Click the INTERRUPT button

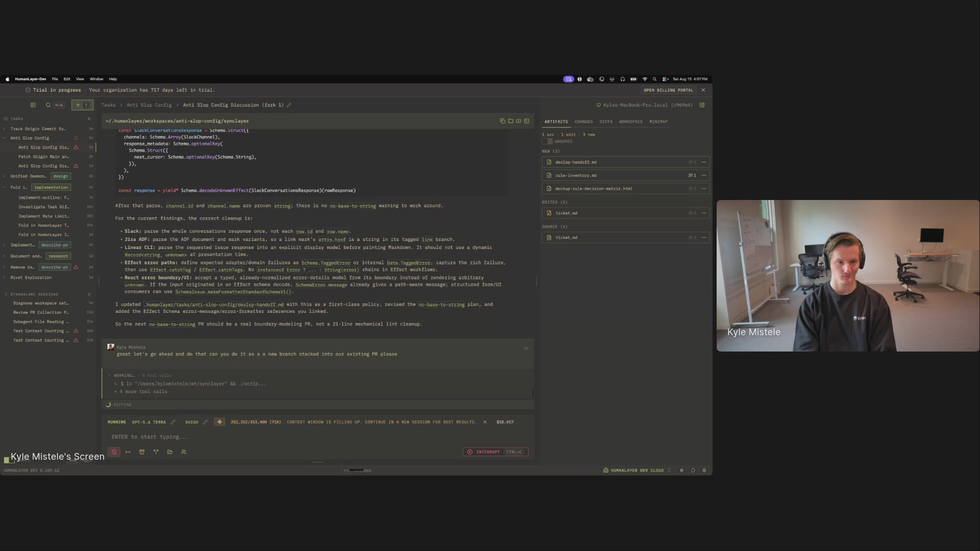[x=496, y=452]
